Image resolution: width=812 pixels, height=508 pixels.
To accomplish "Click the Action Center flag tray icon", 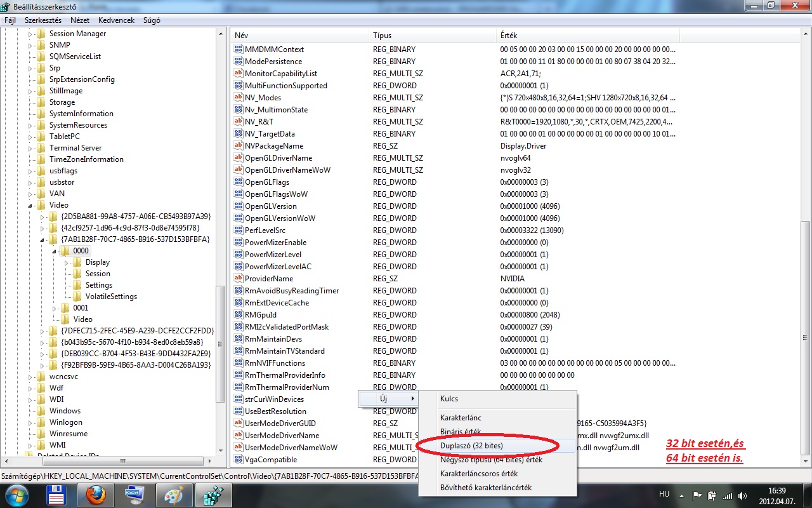I will [697, 495].
